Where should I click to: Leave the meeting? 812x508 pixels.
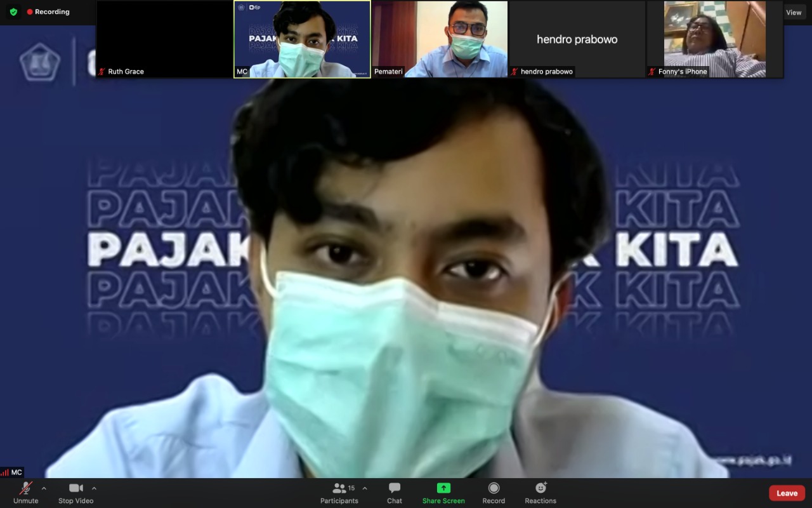coord(787,493)
